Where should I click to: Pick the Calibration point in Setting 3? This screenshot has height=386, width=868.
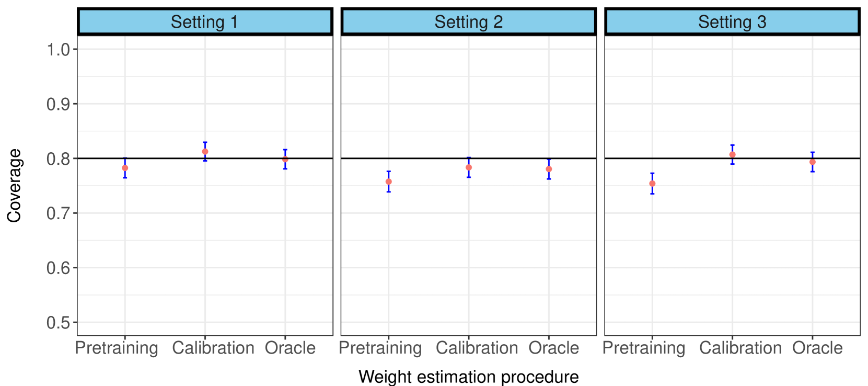732,155
